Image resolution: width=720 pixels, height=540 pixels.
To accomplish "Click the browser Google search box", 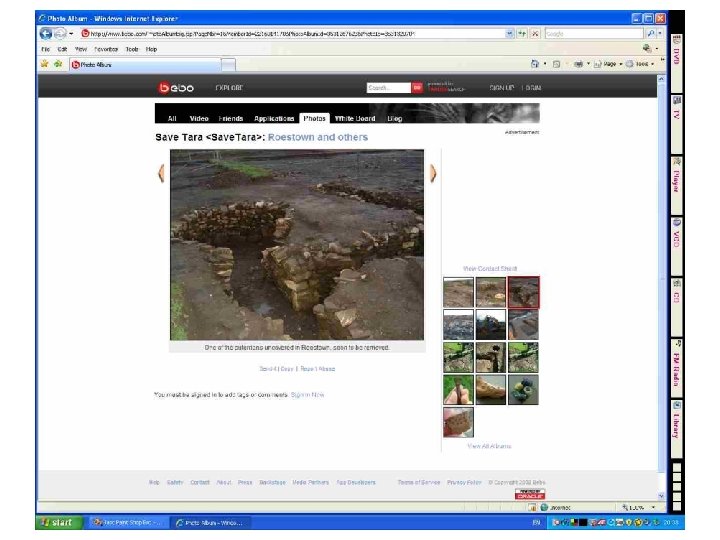I will pyautogui.click(x=594, y=34).
